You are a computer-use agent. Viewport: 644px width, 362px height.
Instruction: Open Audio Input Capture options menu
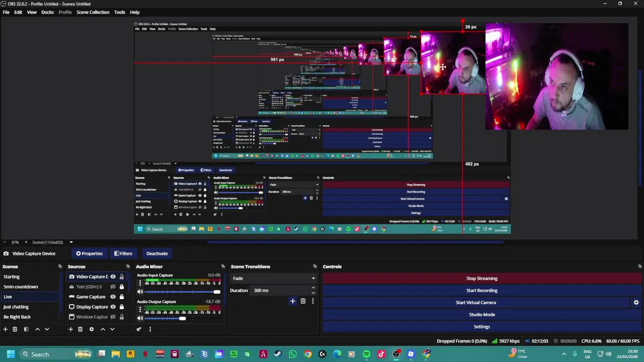pos(140,283)
